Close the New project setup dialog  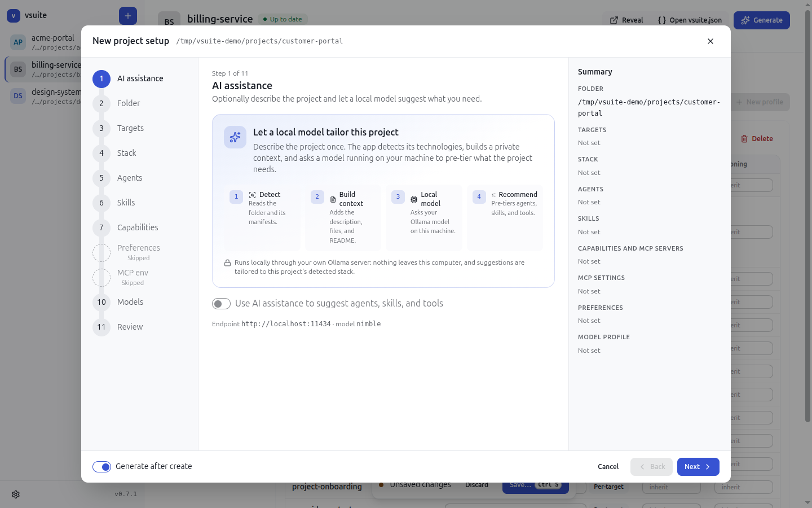[710, 41]
